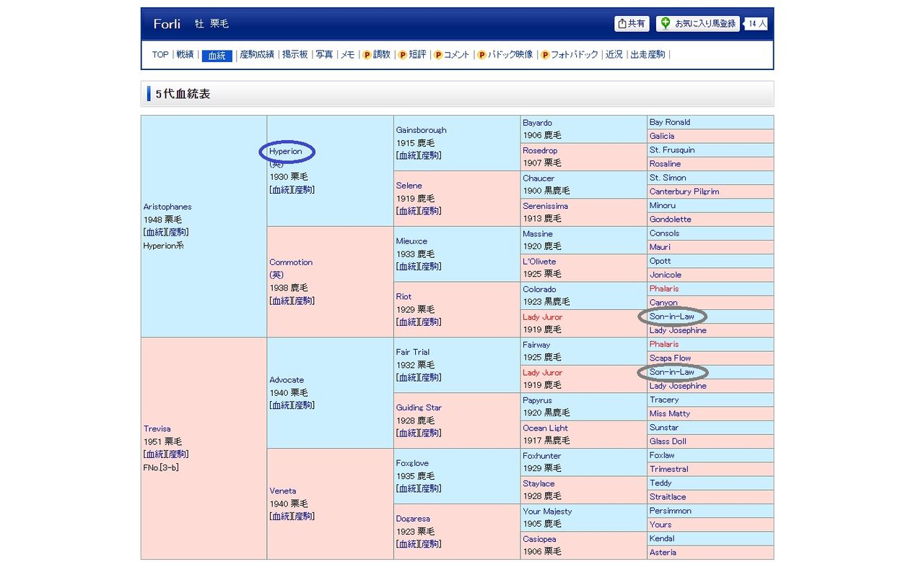
Task: Open the Bayardo horse link
Action: coord(537,123)
